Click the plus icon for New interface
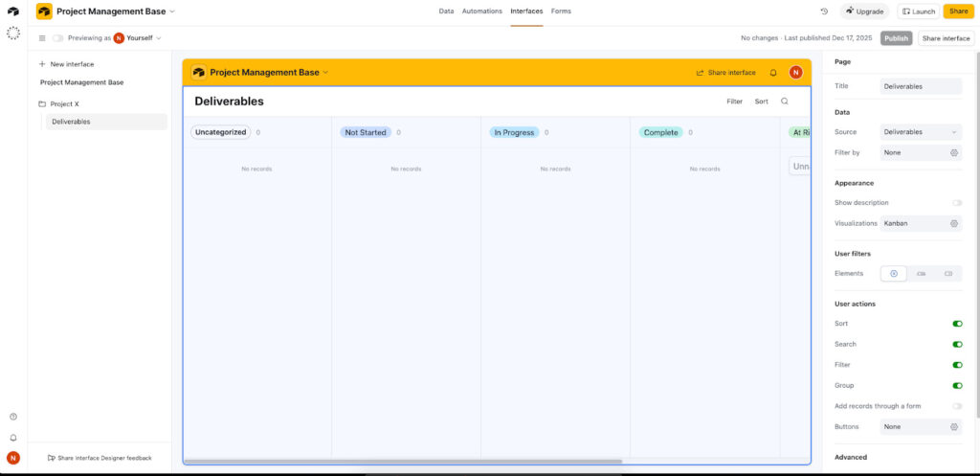 pos(42,64)
